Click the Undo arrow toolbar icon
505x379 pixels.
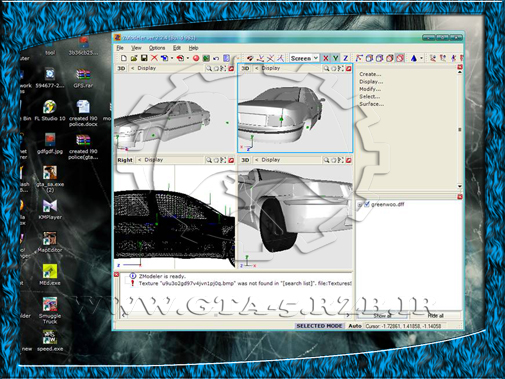pos(216,58)
